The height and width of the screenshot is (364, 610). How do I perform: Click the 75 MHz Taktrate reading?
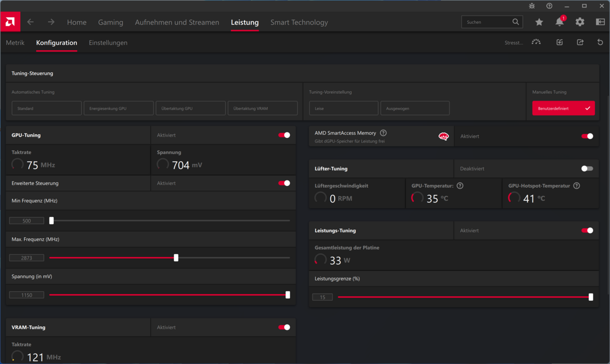pos(41,165)
